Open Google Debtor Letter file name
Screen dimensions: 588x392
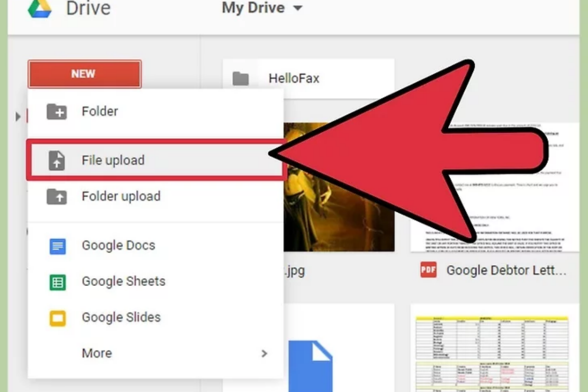(506, 270)
